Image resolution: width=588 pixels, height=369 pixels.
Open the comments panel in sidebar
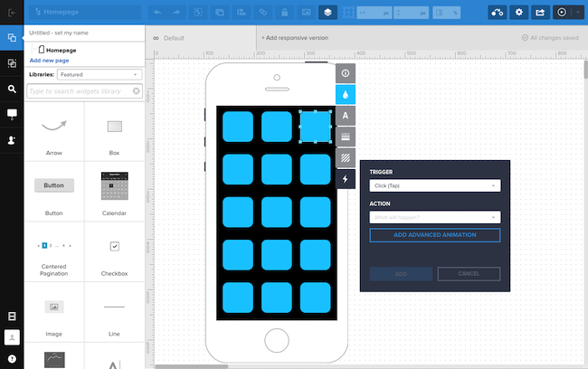(x=12, y=114)
